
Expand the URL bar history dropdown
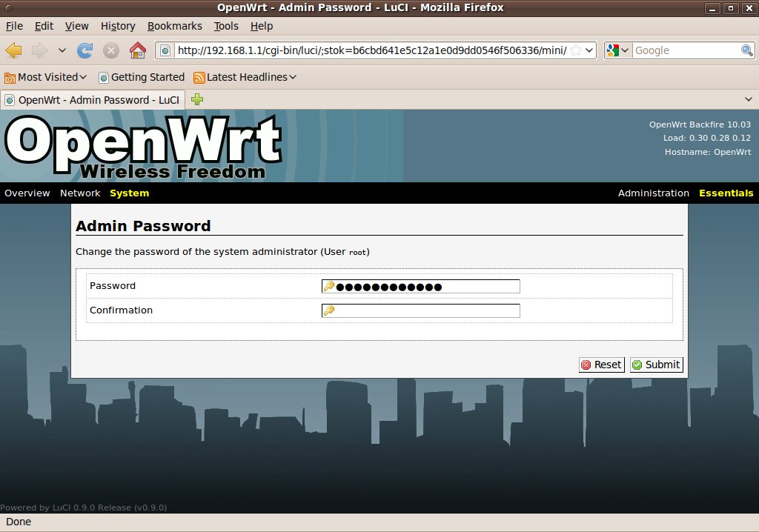click(x=589, y=50)
